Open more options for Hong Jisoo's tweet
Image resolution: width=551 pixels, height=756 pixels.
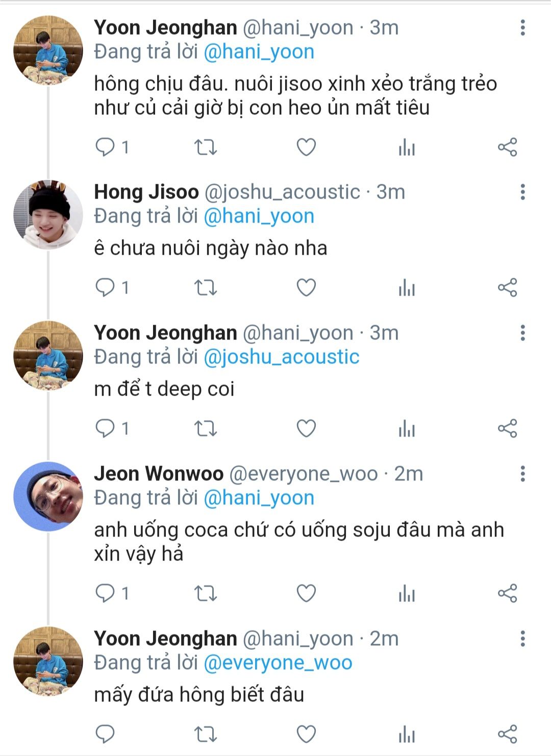522,192
